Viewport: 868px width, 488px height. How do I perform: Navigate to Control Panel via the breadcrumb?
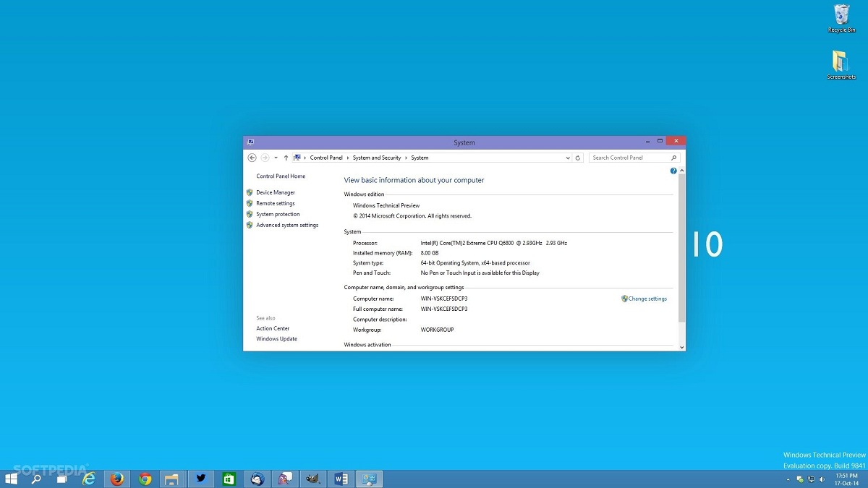coord(326,157)
